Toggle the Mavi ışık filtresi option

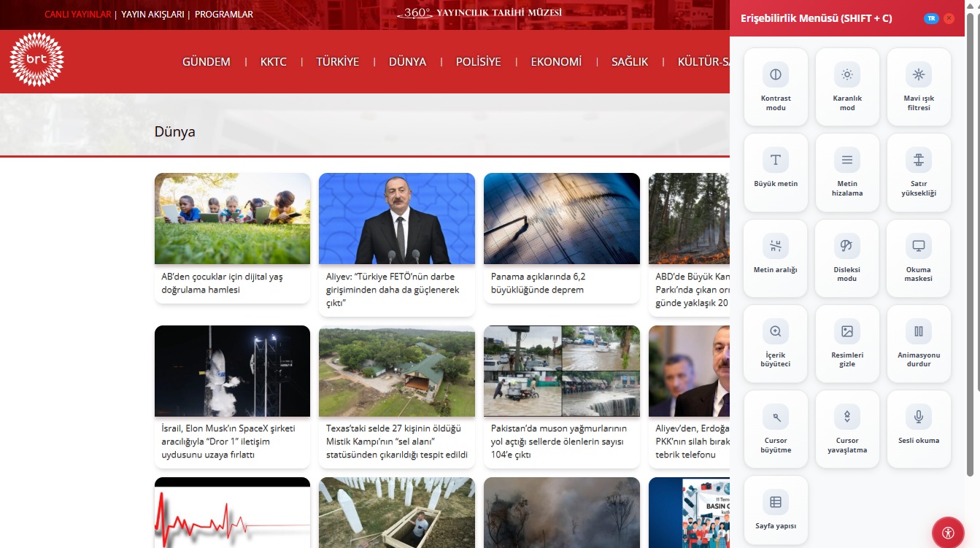coord(918,75)
